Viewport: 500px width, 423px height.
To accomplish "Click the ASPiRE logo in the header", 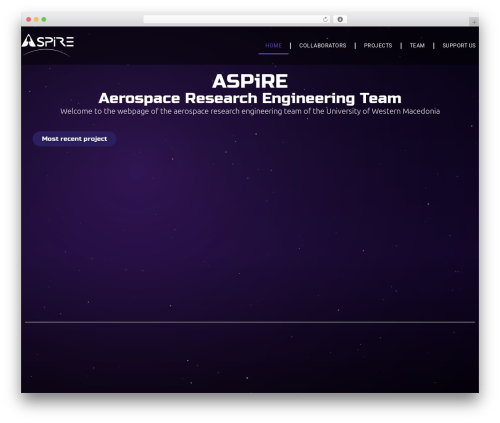I will pos(48,45).
